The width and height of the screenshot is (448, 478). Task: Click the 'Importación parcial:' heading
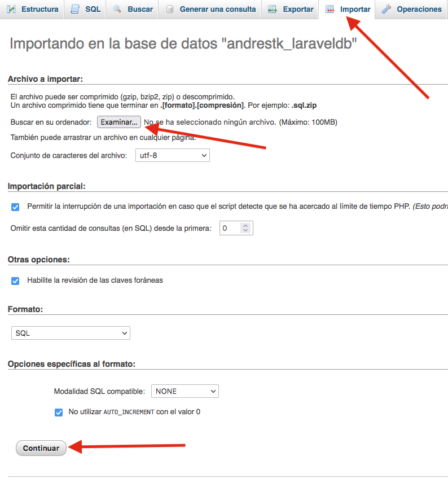click(x=47, y=186)
